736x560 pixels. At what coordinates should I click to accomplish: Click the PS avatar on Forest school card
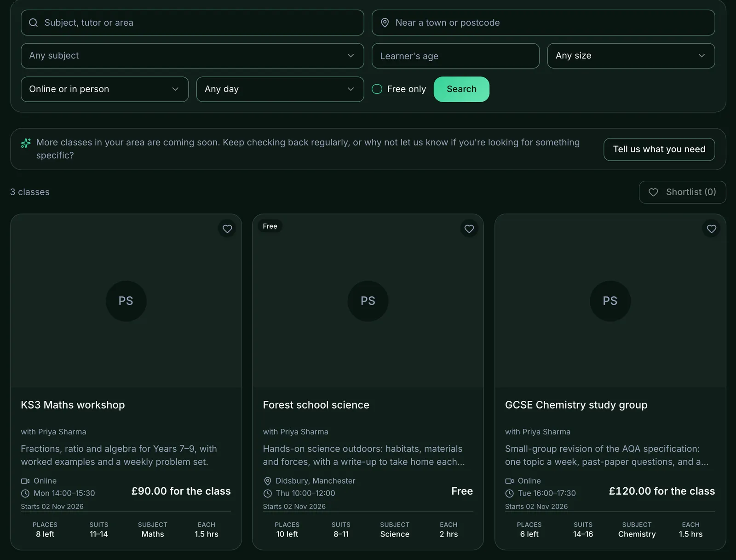[368, 301]
